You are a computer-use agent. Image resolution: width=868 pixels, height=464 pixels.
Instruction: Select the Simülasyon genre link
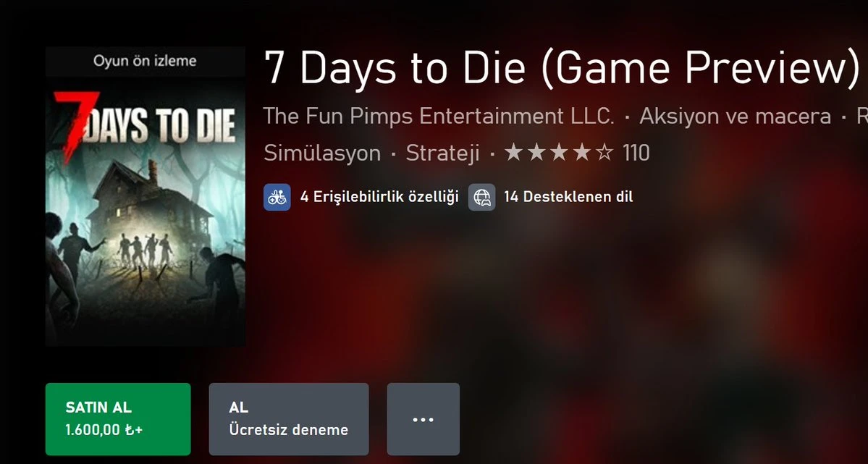coord(322,153)
